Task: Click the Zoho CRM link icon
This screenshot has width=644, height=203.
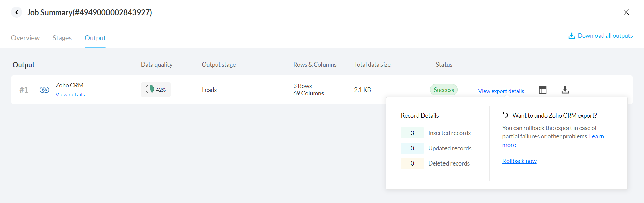Action: (x=44, y=90)
